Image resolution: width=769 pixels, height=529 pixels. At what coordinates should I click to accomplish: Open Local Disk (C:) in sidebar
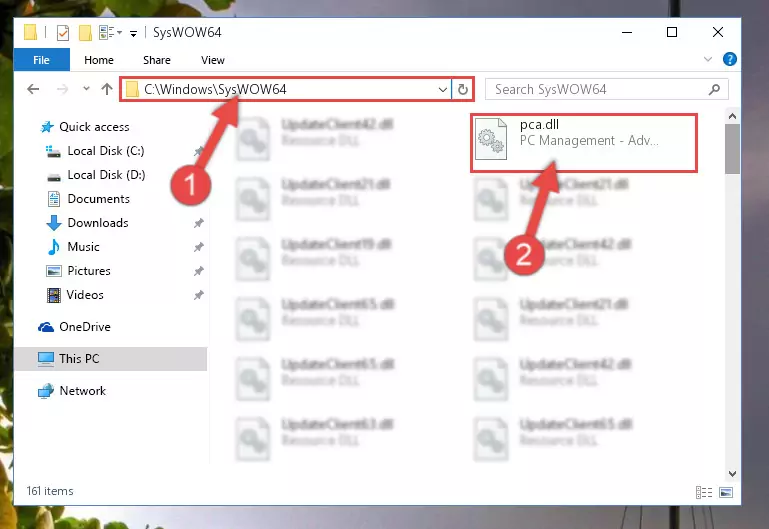pos(106,151)
